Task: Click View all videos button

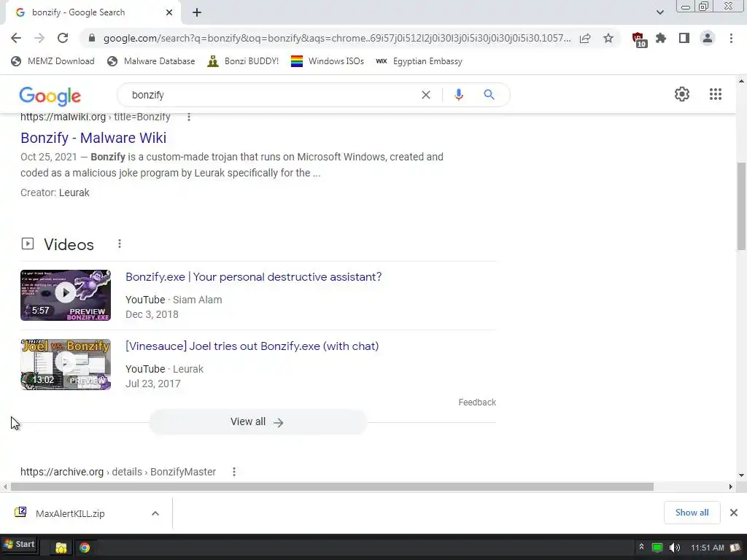Action: click(258, 422)
